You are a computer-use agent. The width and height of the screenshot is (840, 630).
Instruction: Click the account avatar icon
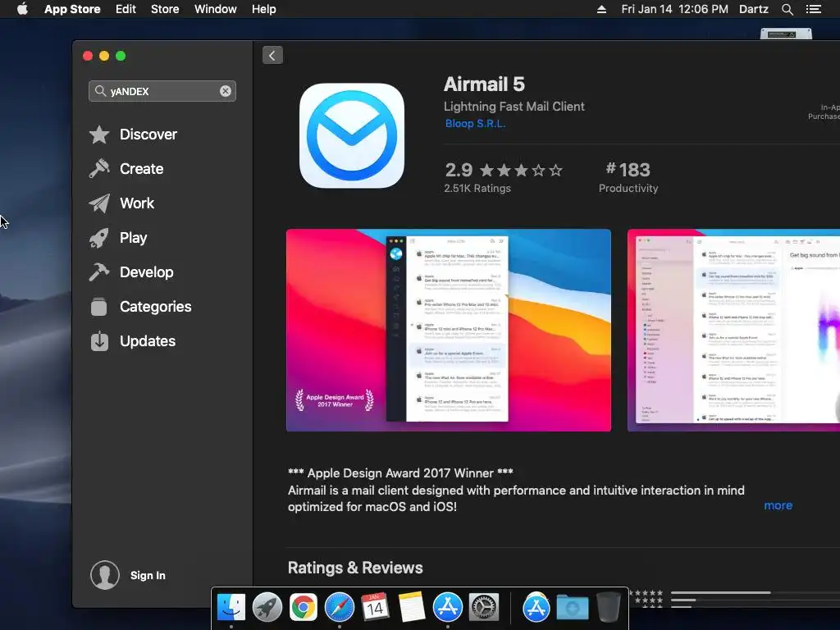coord(105,575)
